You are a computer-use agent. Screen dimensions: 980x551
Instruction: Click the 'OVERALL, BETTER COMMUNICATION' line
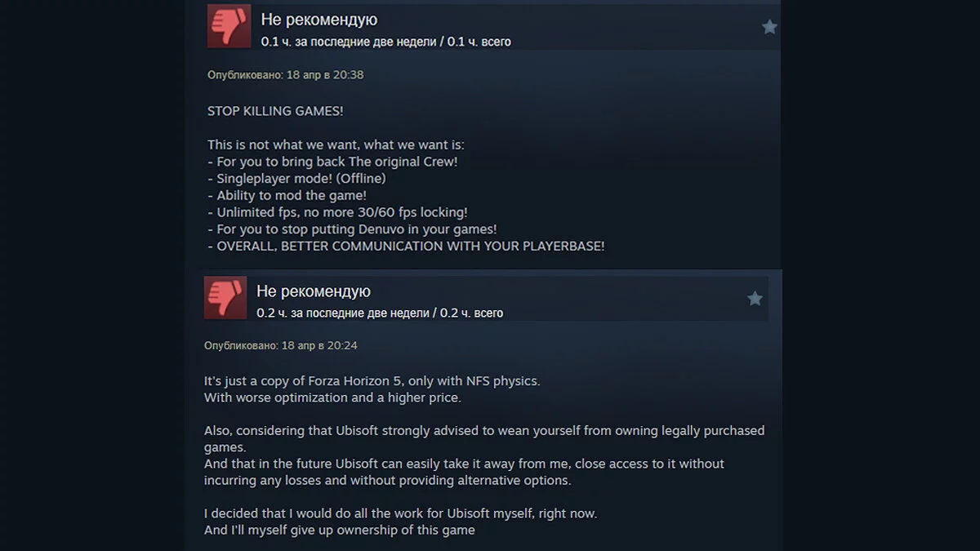click(x=406, y=247)
